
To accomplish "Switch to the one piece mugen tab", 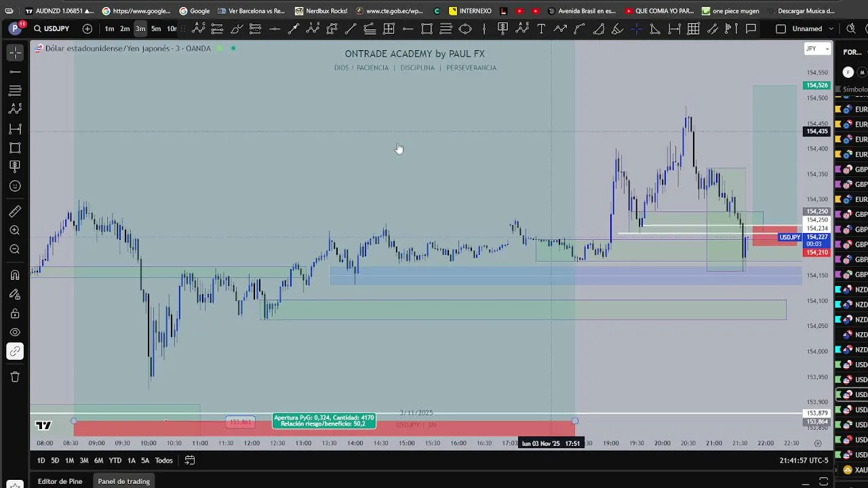I will pyautogui.click(x=730, y=11).
